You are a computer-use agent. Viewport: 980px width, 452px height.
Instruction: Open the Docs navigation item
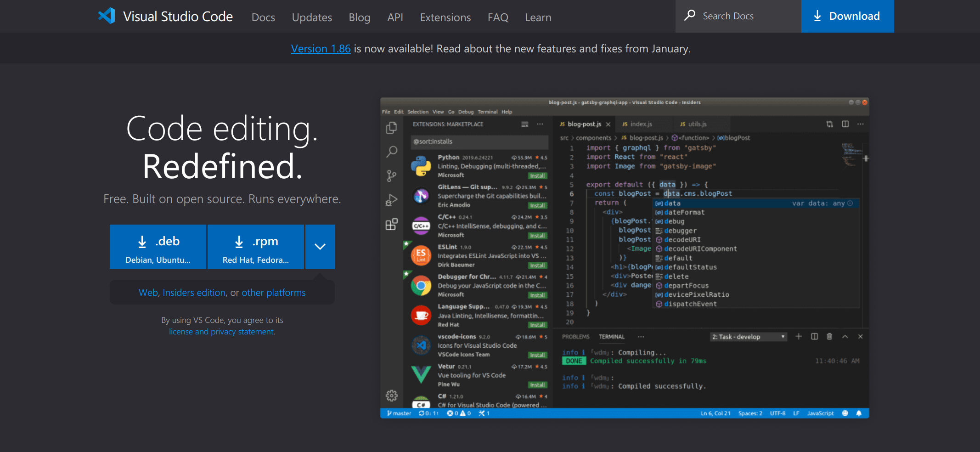tap(263, 17)
